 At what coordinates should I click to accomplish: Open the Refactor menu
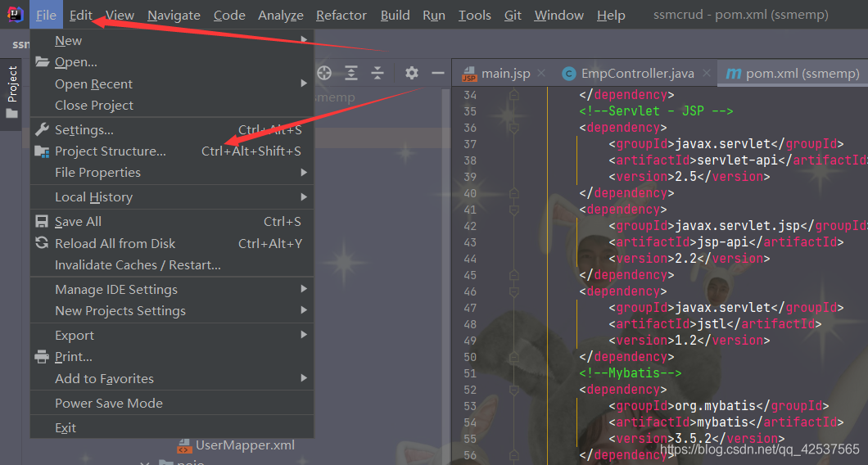click(x=341, y=15)
